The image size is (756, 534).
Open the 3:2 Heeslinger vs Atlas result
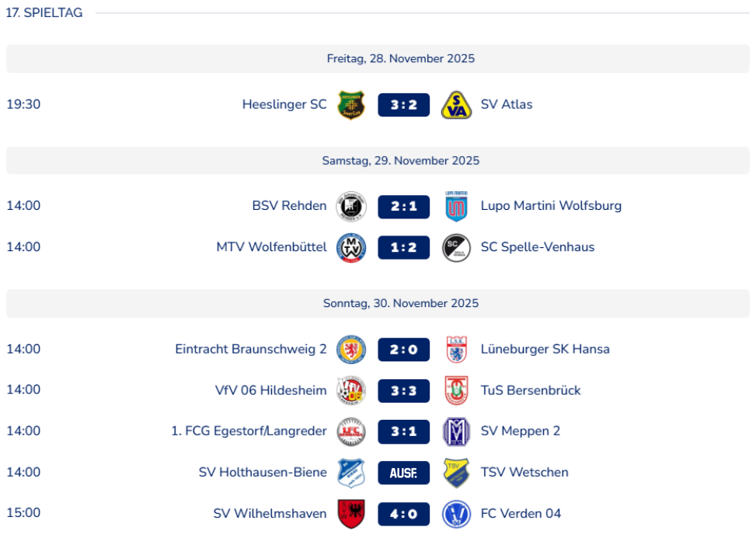(404, 105)
